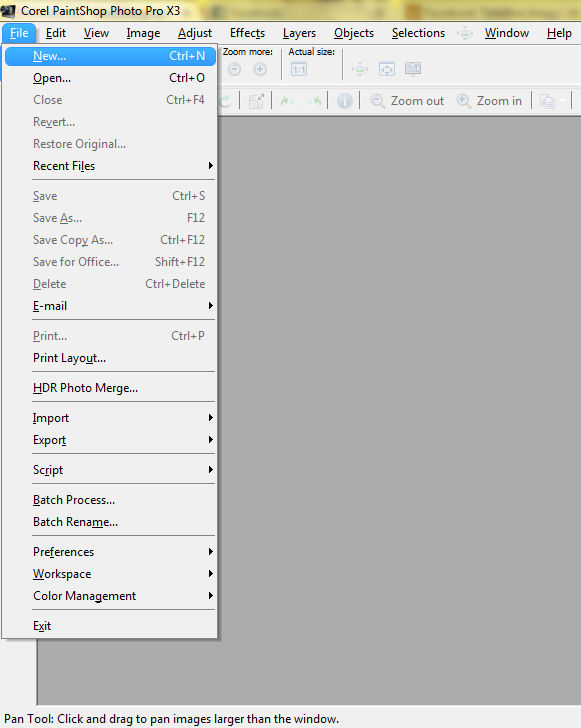
Task: Click the image information icon
Action: [344, 101]
